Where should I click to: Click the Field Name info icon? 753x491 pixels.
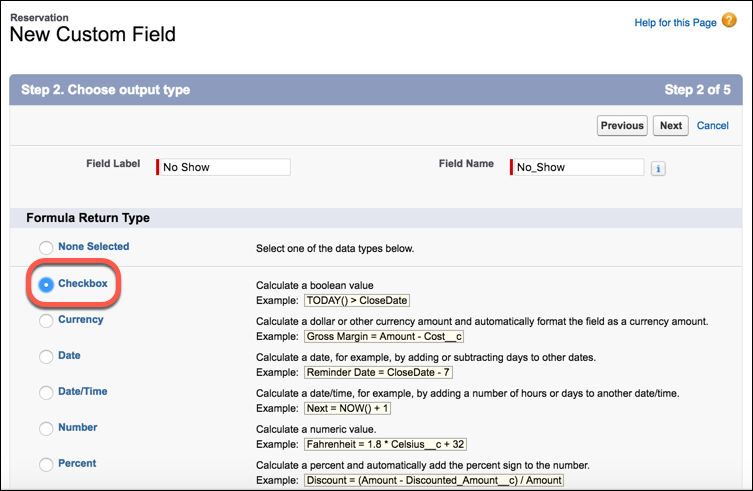pyautogui.click(x=658, y=169)
